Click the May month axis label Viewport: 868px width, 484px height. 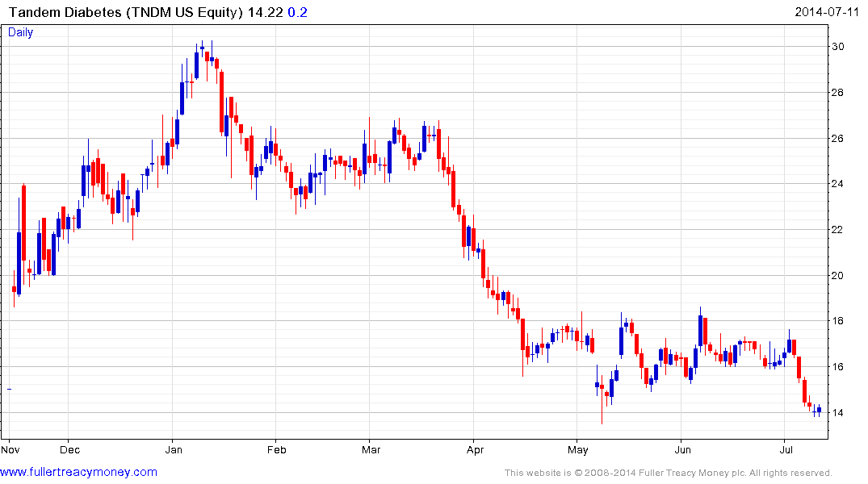pyautogui.click(x=578, y=449)
